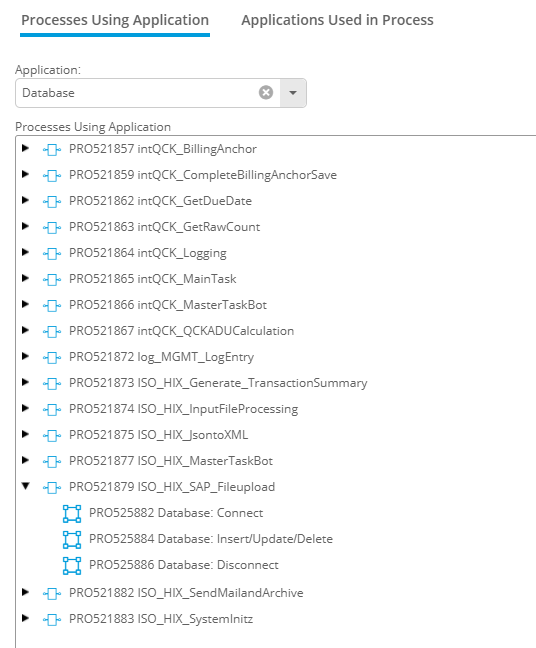Select the Processes Using Application tab
This screenshot has height=648, width=536.
115,20
